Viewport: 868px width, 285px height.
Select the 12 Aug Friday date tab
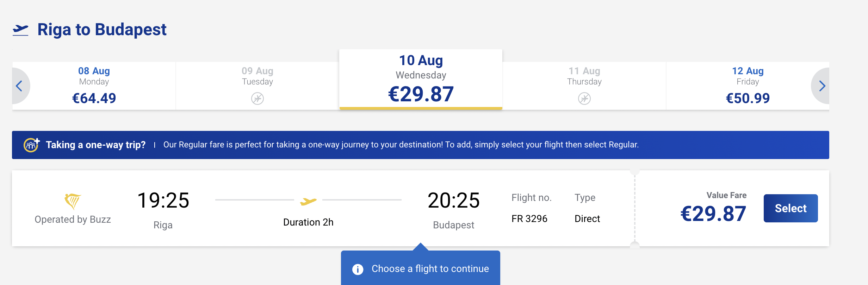tap(748, 86)
